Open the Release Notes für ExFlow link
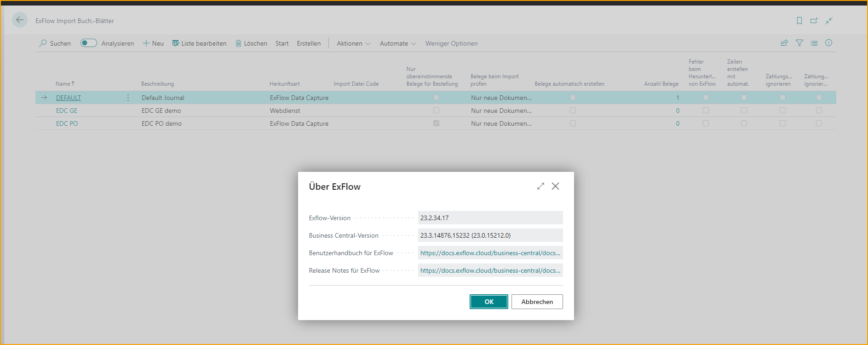The width and height of the screenshot is (868, 345). 490,270
